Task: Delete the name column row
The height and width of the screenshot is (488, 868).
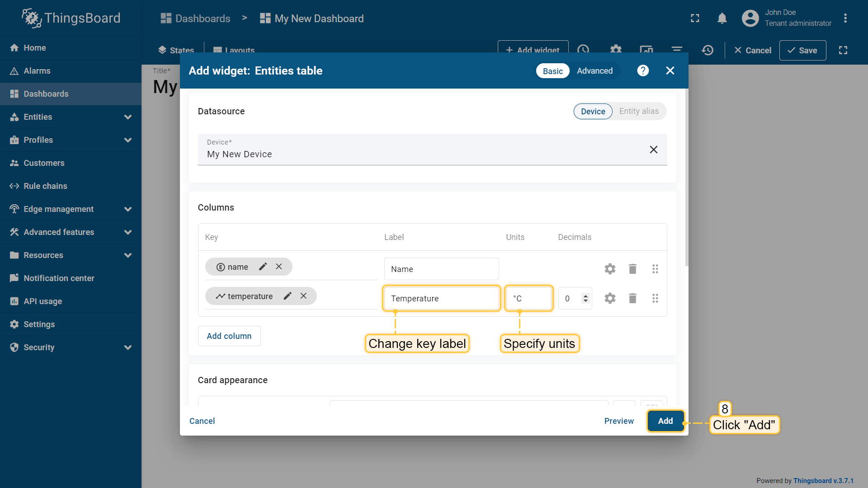Action: click(632, 269)
